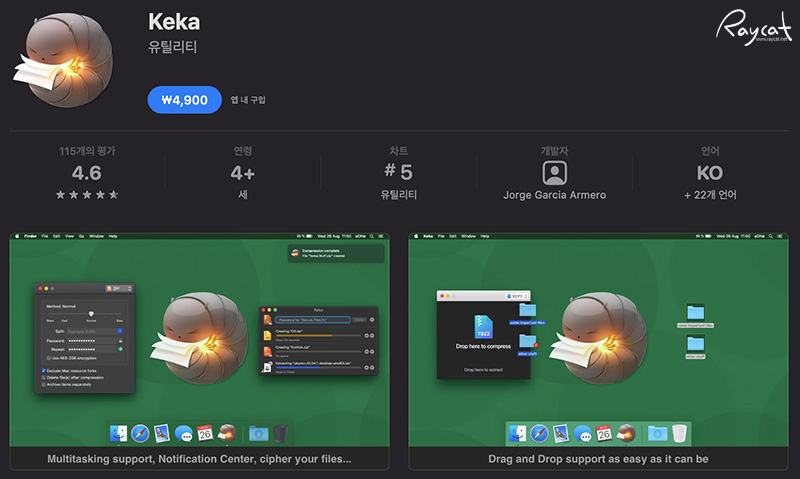The image size is (800, 479).
Task: Click the Split size field
Action: click(x=92, y=332)
